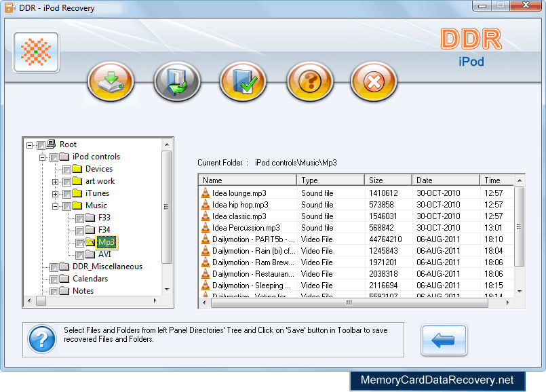Viewport: 546px width, 392px height.
Task: Click the tree panel right scroll arrow
Action: point(155,300)
